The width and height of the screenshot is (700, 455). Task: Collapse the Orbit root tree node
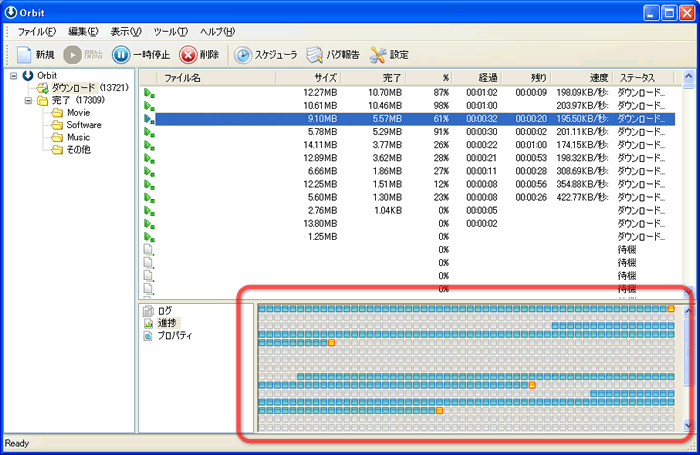pyautogui.click(x=13, y=76)
